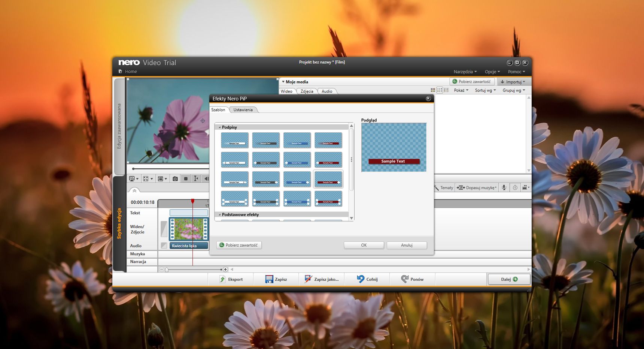The height and width of the screenshot is (349, 644).
Task: Collapse the Moje media panel triangle
Action: tap(283, 82)
